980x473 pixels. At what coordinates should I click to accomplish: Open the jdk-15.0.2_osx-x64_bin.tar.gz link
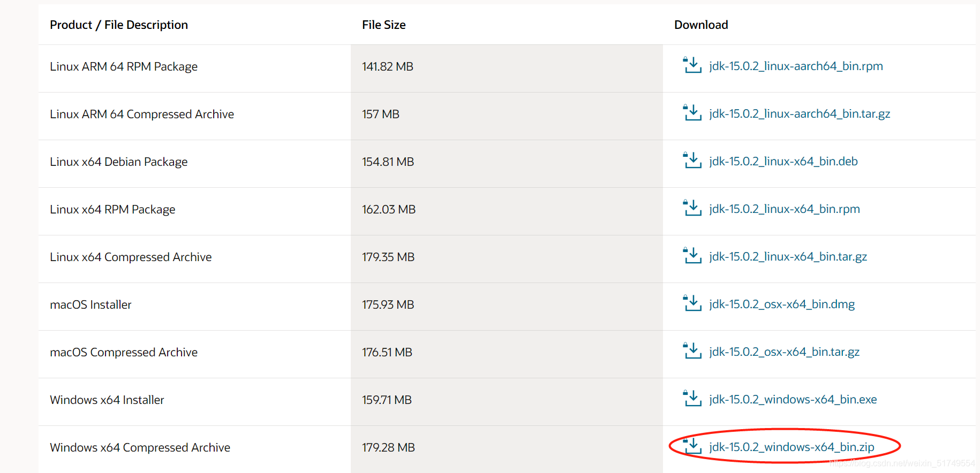point(785,352)
